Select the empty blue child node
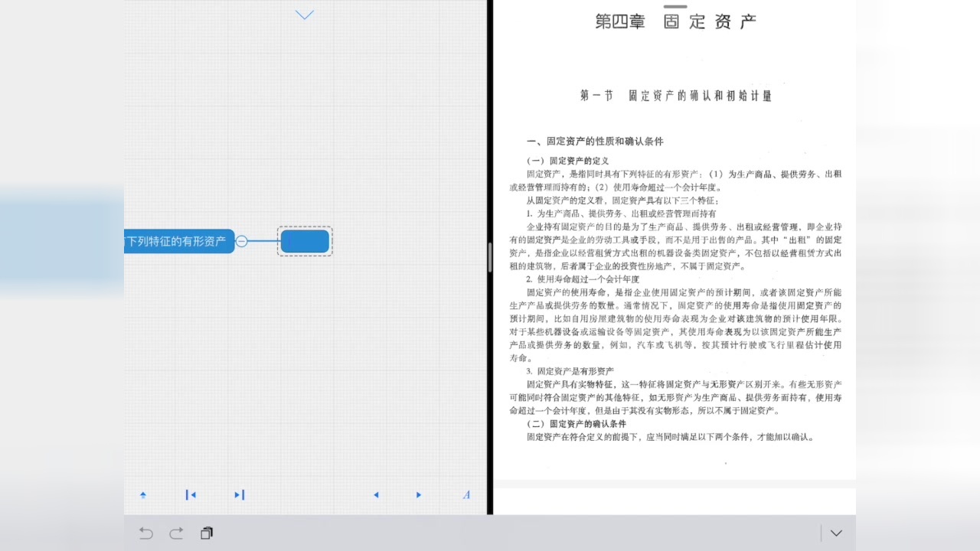This screenshot has height=551, width=980. pos(305,241)
